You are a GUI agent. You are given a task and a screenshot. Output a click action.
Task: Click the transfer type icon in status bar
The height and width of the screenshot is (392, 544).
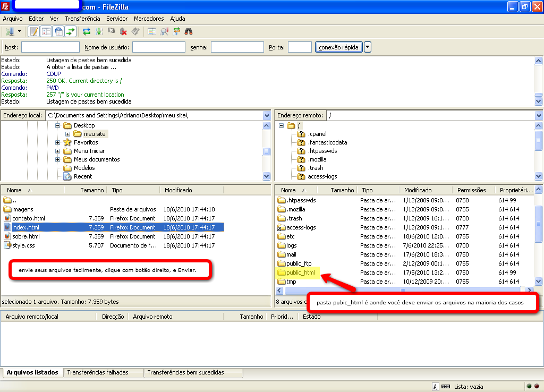coord(436,387)
